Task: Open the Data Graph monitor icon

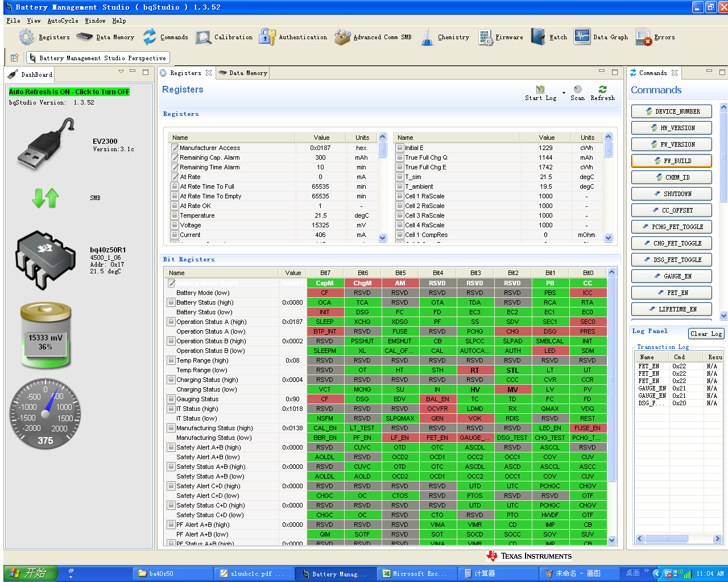Action: point(582,37)
